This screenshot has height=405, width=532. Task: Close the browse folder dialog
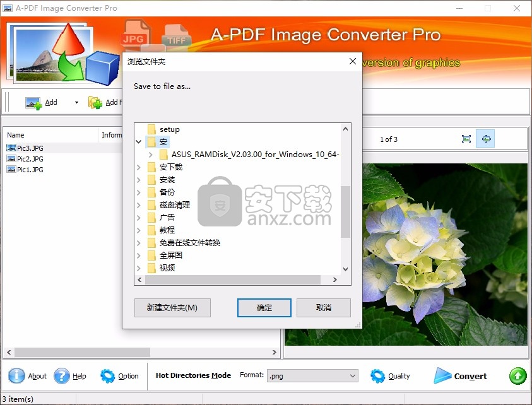tap(353, 61)
